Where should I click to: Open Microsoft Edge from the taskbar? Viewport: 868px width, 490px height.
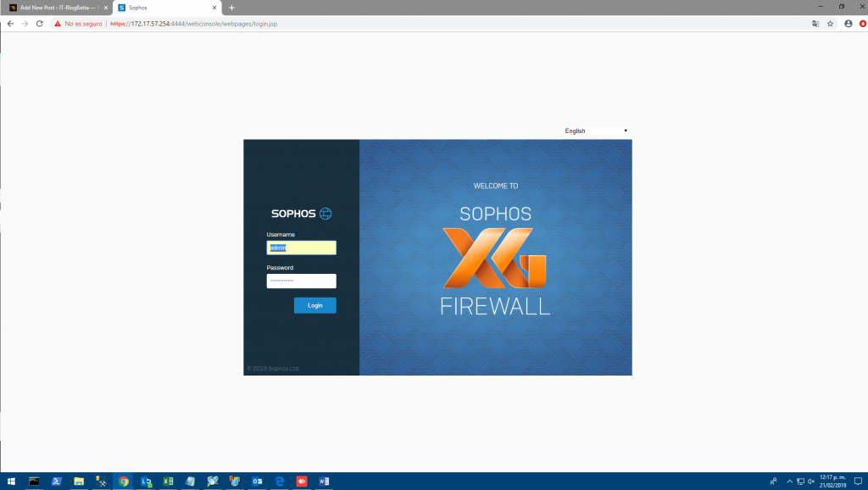(x=280, y=482)
